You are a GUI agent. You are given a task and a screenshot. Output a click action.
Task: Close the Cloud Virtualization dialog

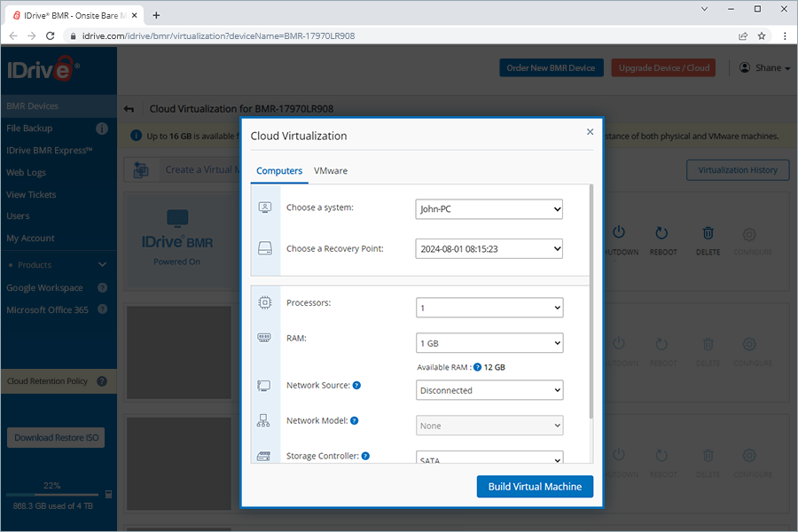click(591, 131)
